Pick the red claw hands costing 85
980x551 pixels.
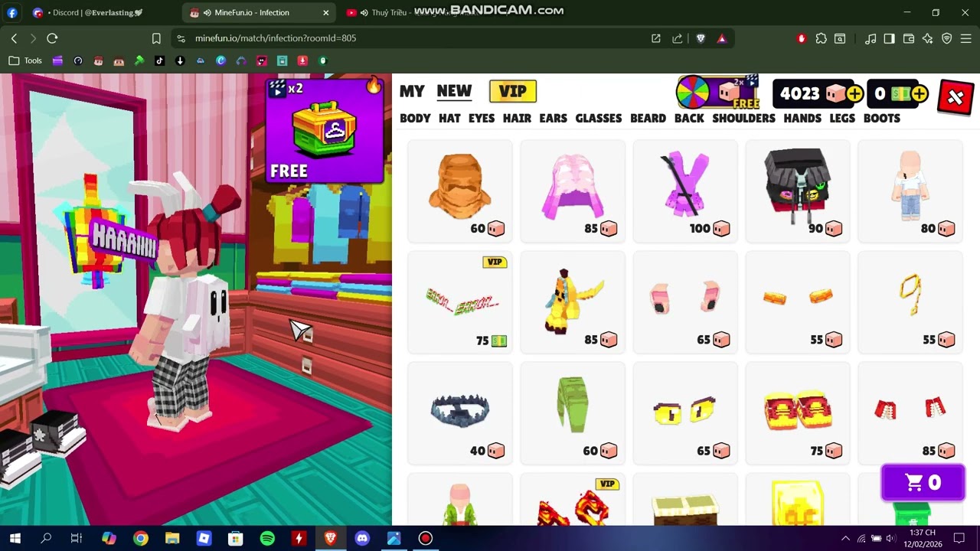click(910, 413)
